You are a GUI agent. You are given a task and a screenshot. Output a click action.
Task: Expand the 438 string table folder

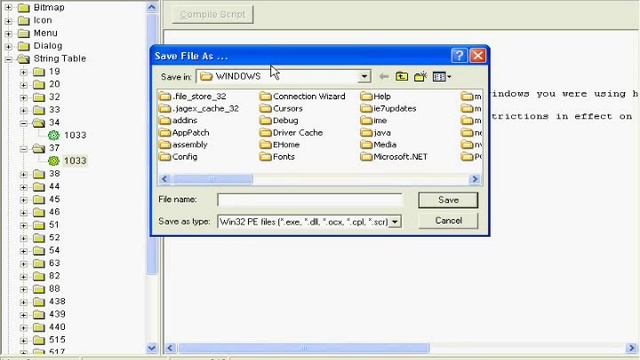24,302
